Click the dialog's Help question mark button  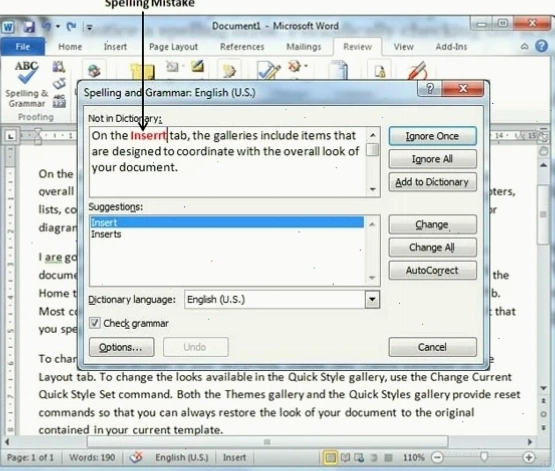point(430,88)
